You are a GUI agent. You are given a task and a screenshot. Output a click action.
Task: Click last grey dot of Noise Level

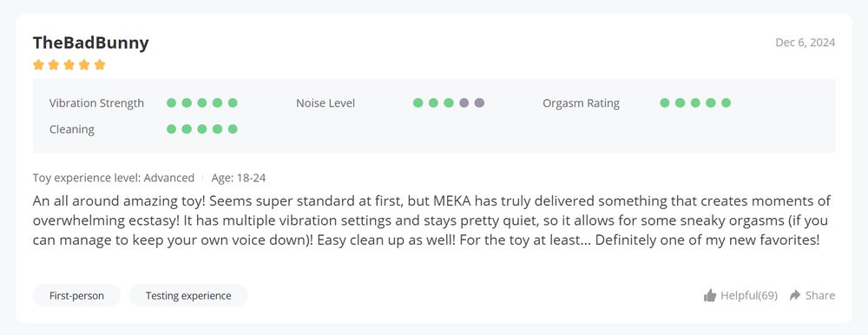[479, 102]
